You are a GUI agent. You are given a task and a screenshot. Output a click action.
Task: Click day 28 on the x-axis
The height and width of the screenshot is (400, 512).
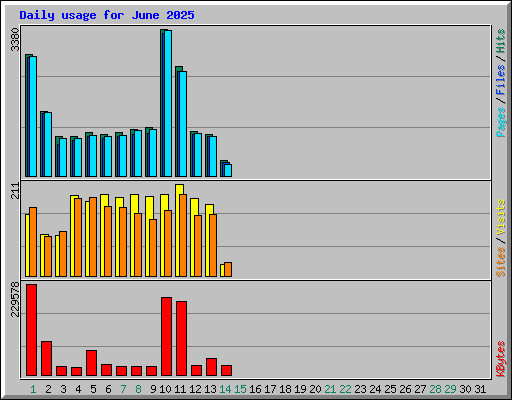pos(435,389)
